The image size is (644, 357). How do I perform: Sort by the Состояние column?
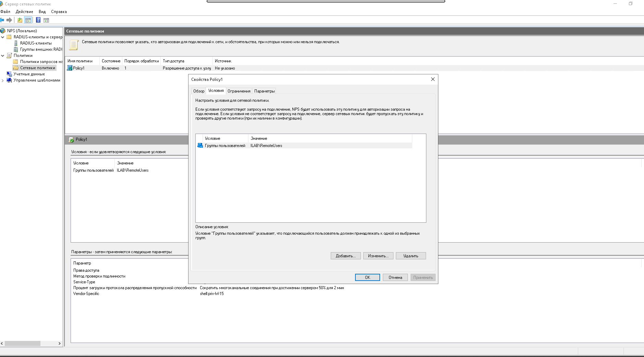point(111,61)
